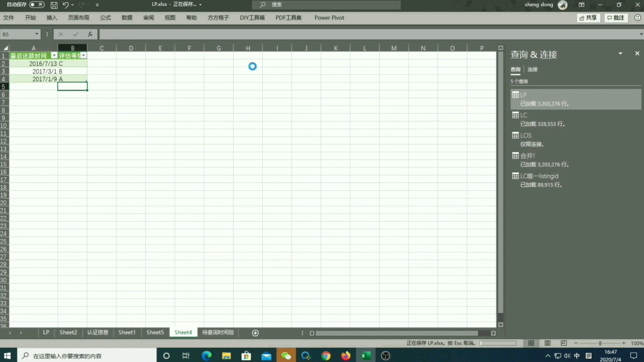Expand the Name Box dropdown
This screenshot has width=644, height=362.
37,34
